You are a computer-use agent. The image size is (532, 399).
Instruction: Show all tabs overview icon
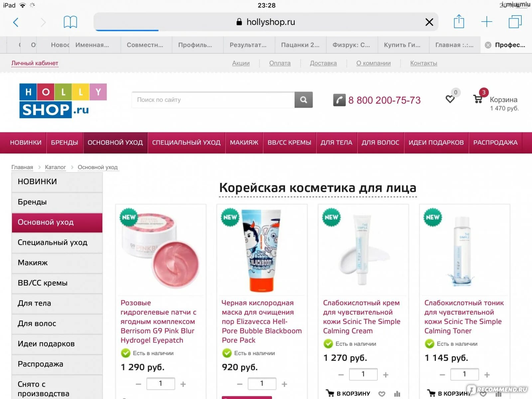(515, 22)
